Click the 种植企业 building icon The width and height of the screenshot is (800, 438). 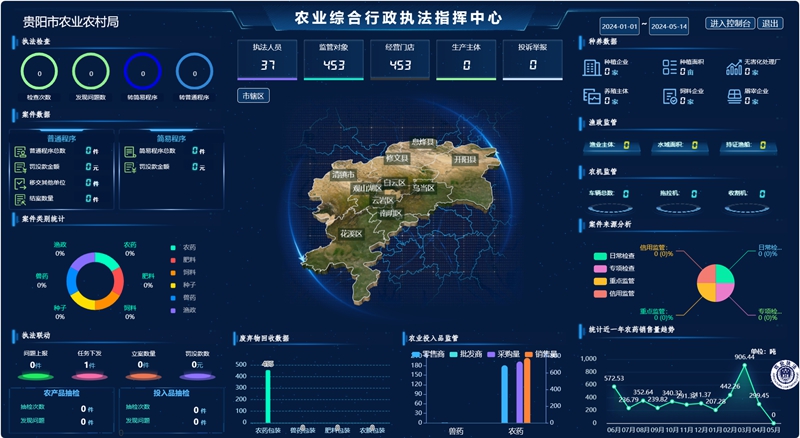pos(591,67)
